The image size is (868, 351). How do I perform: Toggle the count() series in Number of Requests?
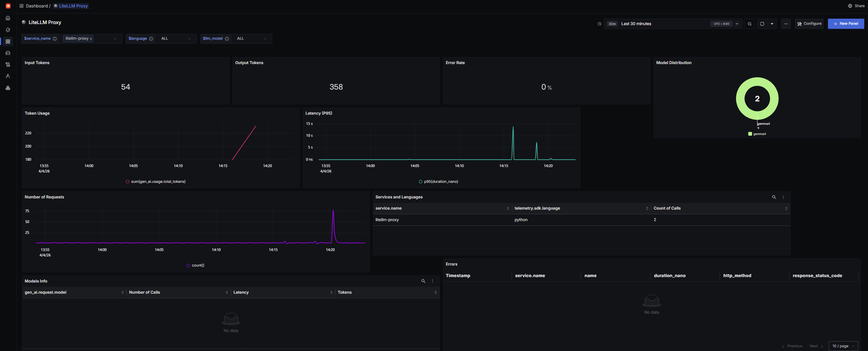point(195,265)
